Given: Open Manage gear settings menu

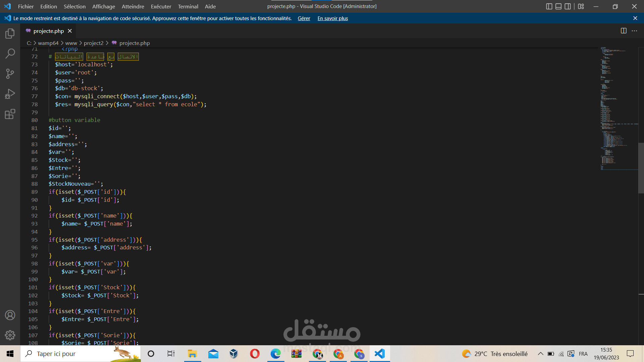Looking at the screenshot, I should click(x=10, y=335).
